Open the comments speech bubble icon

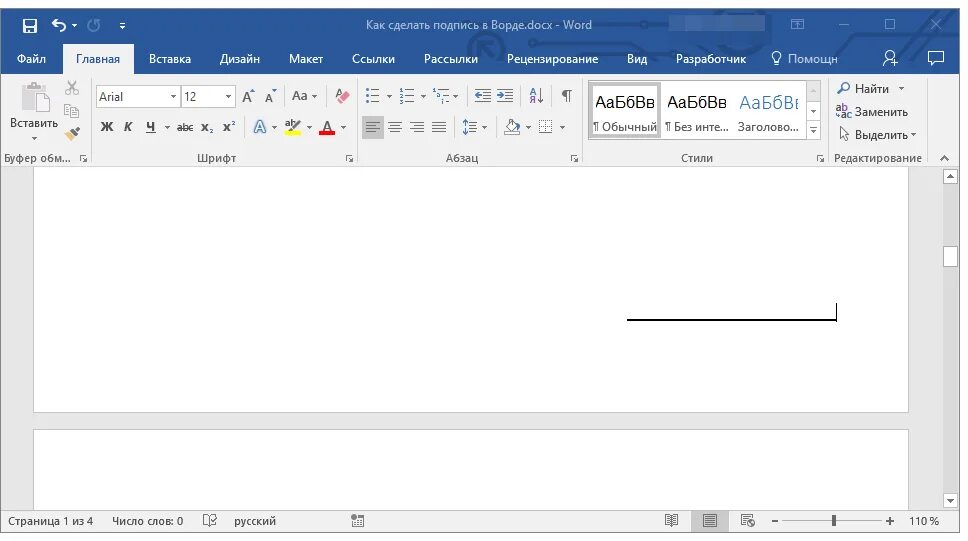click(936, 58)
